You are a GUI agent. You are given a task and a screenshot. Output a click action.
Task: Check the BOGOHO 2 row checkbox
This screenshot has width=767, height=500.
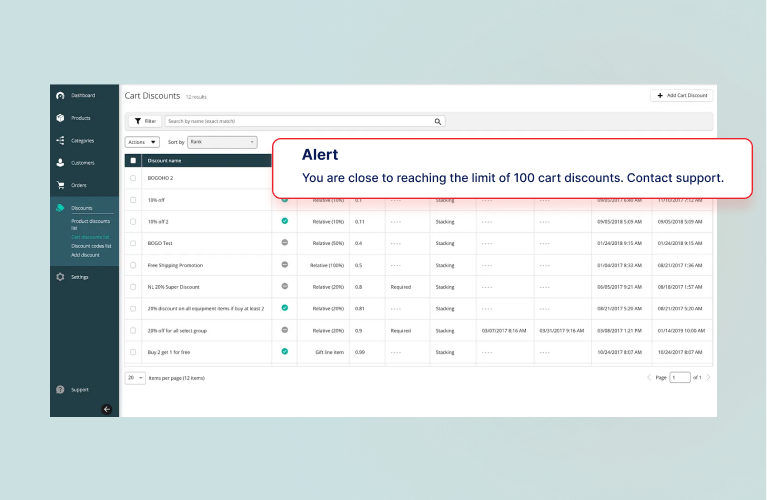point(133,178)
